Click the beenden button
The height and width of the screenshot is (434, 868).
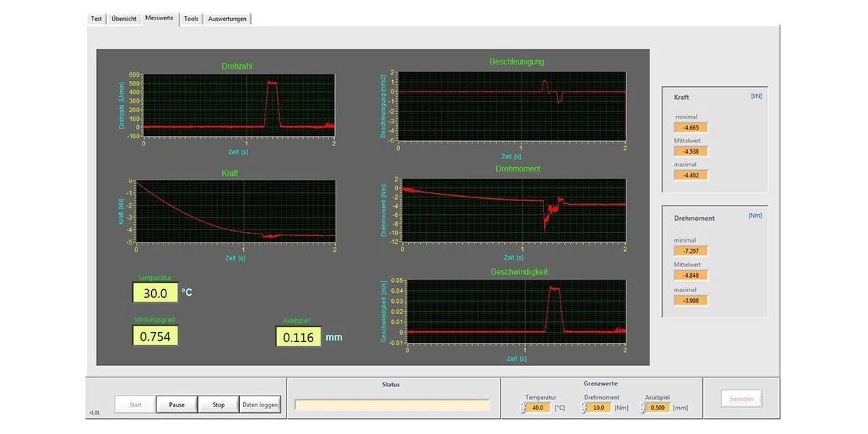point(741,399)
